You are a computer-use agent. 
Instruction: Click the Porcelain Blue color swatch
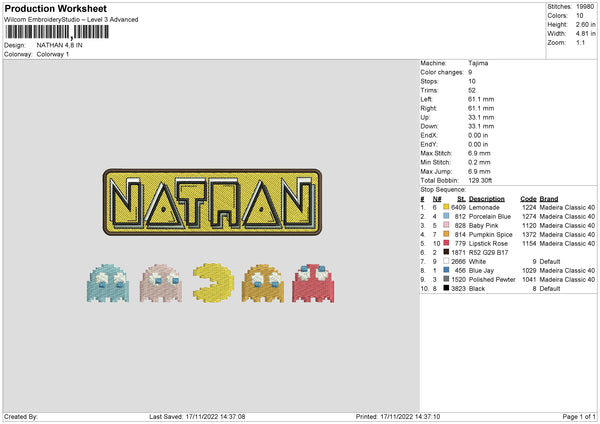(x=446, y=216)
